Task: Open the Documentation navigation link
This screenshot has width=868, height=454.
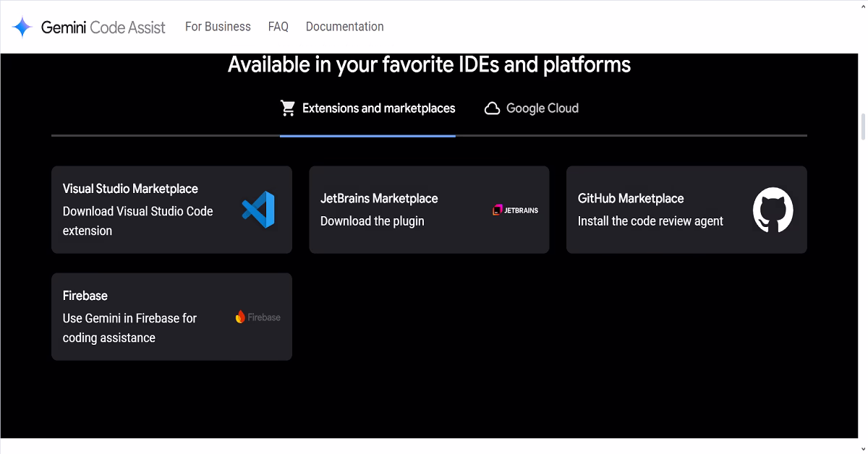Action: click(x=344, y=27)
